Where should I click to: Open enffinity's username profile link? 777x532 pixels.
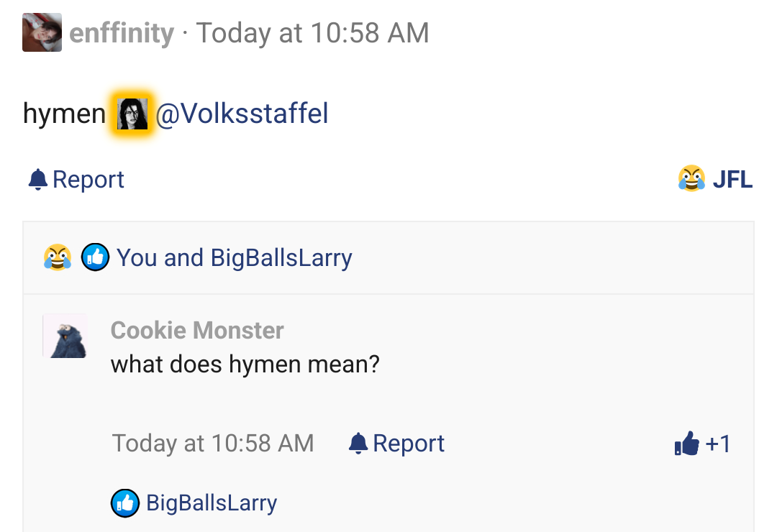point(122,33)
